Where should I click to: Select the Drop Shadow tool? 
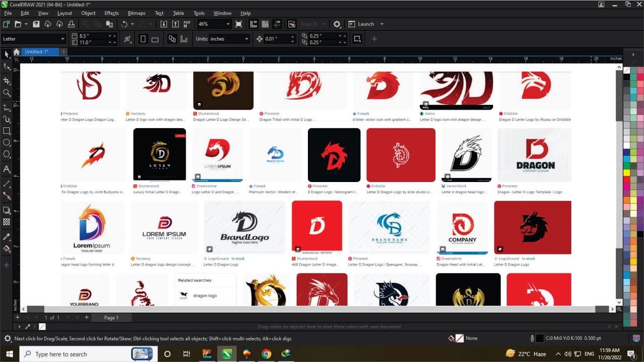point(7,210)
